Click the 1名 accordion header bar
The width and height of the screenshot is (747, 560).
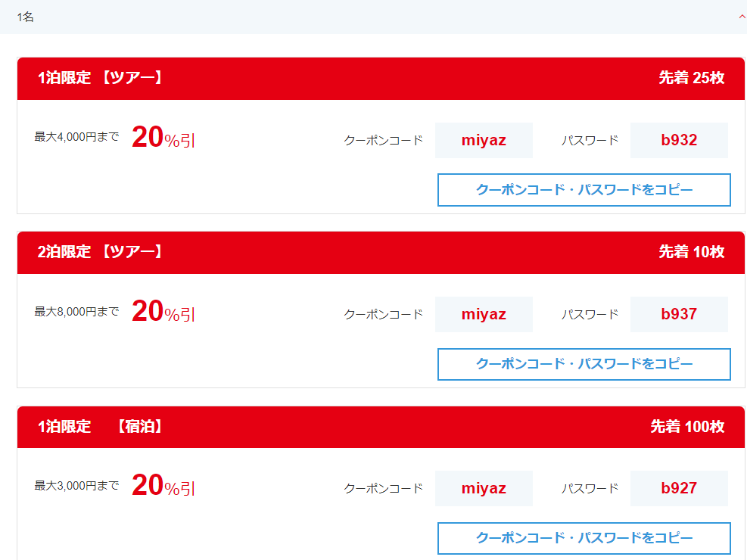[x=374, y=17]
